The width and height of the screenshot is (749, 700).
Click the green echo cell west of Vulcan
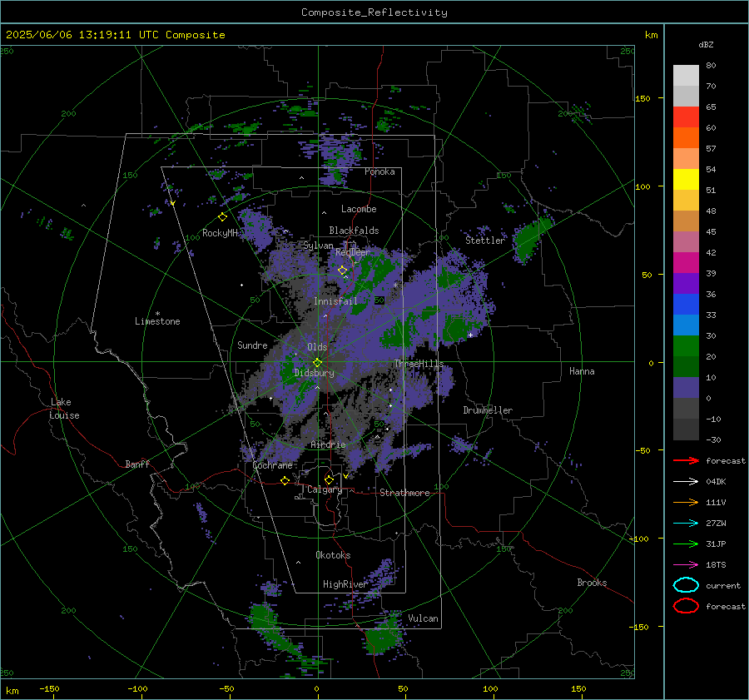382,636
